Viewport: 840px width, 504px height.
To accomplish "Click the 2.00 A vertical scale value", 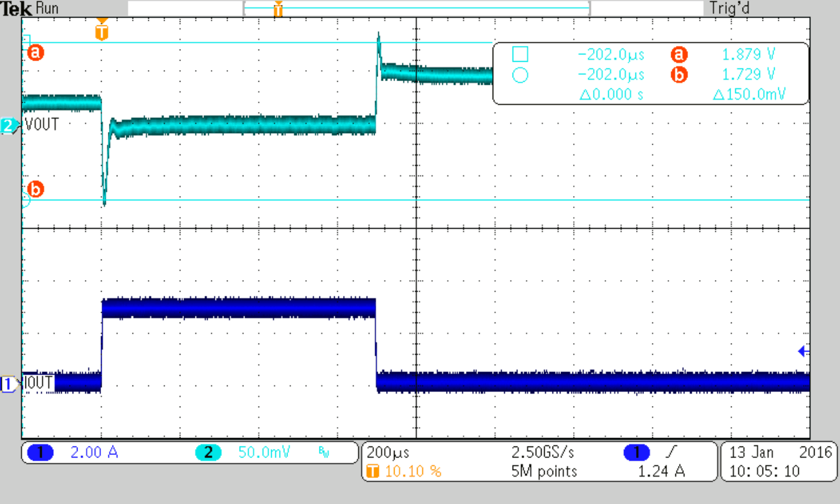I will 94,453.
